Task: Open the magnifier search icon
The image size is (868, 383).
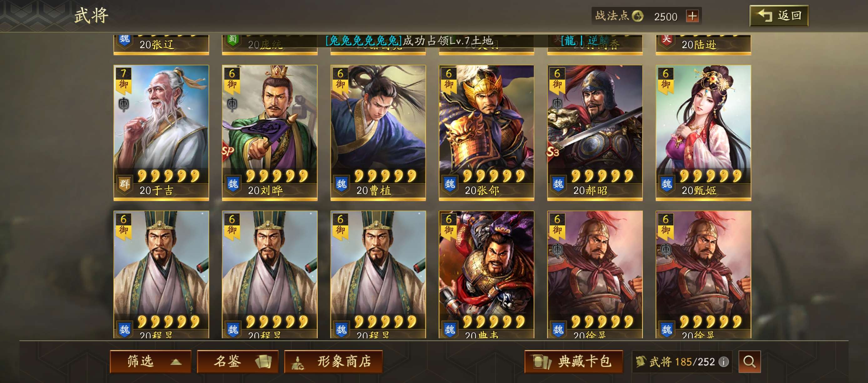Action: 749,362
